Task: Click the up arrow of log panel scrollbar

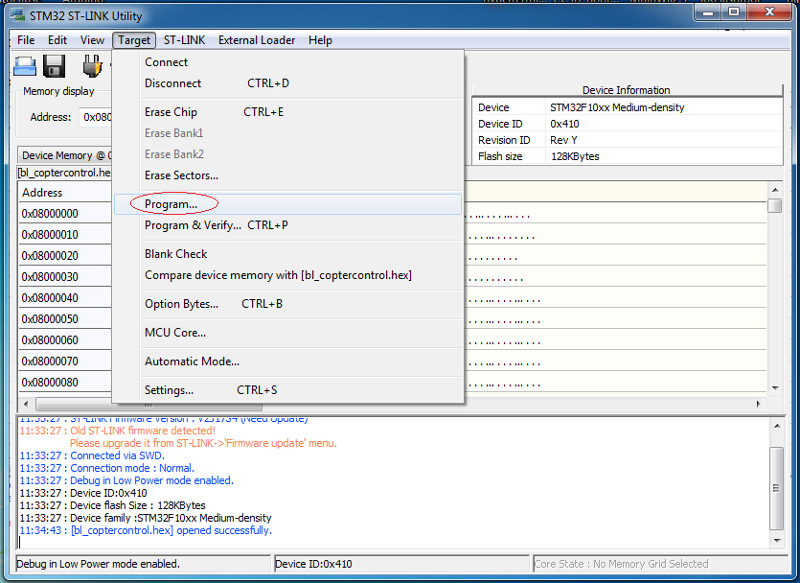Action: pos(777,426)
